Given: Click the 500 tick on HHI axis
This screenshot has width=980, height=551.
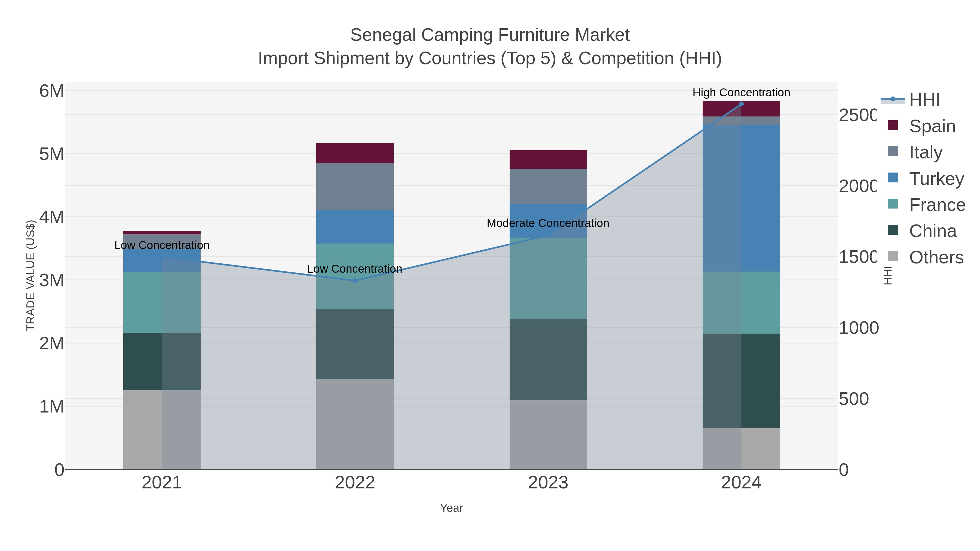Looking at the screenshot, I should point(854,399).
